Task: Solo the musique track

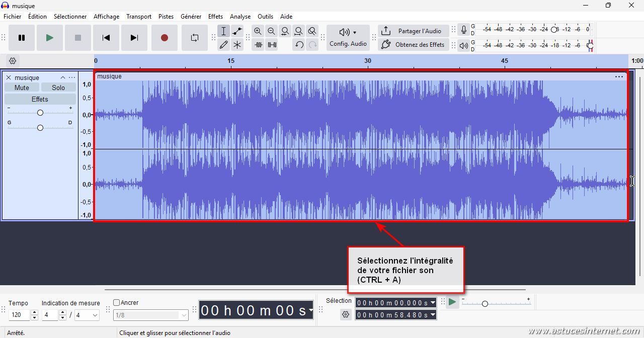Action: [x=58, y=88]
